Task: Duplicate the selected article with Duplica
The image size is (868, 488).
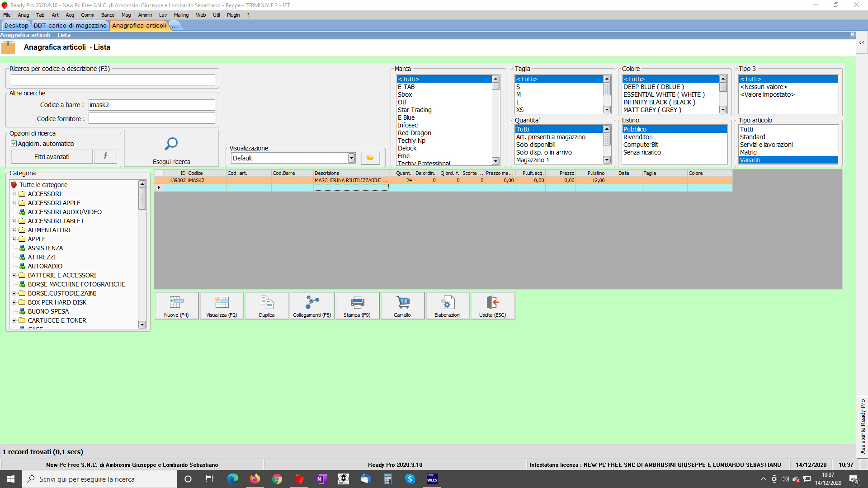Action: click(x=267, y=306)
